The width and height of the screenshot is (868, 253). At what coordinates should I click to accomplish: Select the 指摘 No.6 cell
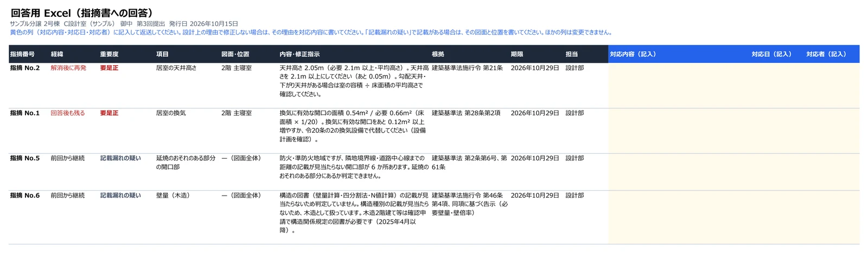click(25, 196)
